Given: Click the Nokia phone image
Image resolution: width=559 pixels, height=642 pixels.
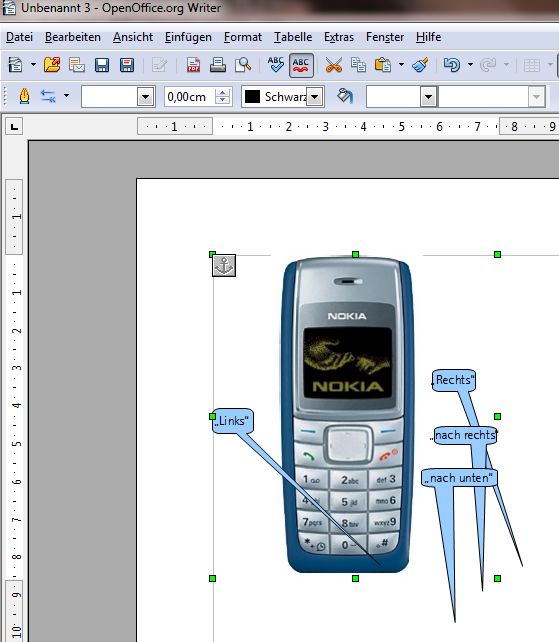Looking at the screenshot, I should tap(347, 414).
